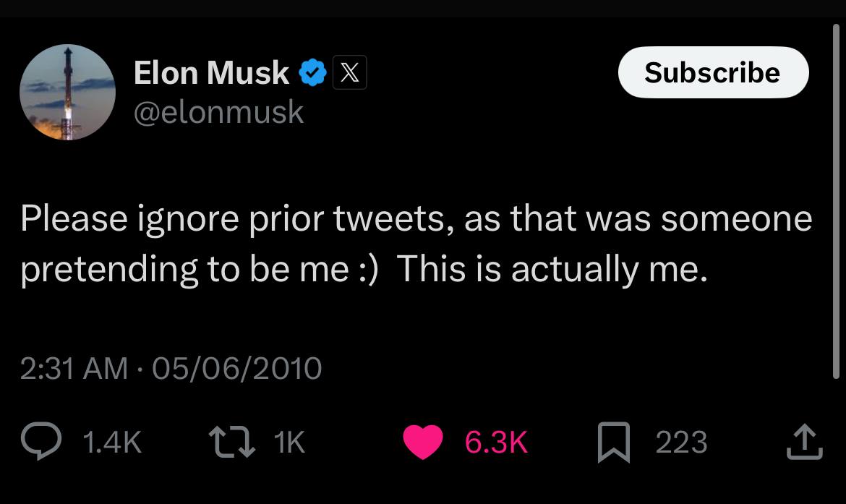
Task: Bookmark the tweet with the bookmark icon
Action: tap(613, 443)
